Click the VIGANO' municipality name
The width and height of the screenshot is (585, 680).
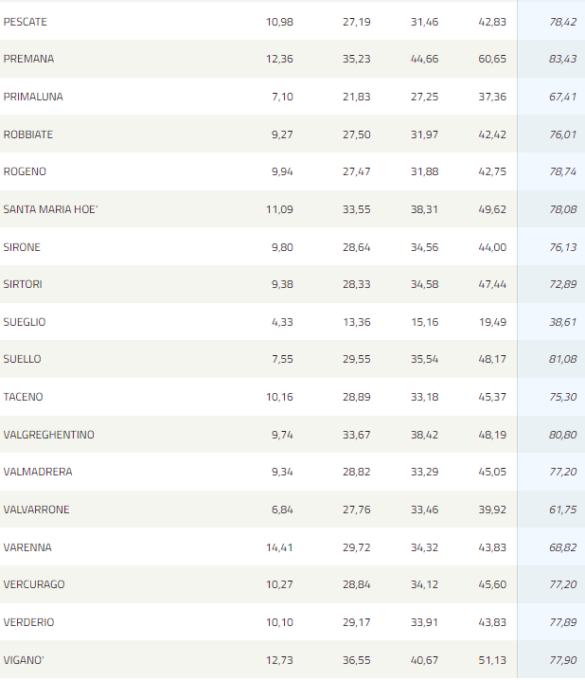(x=24, y=660)
